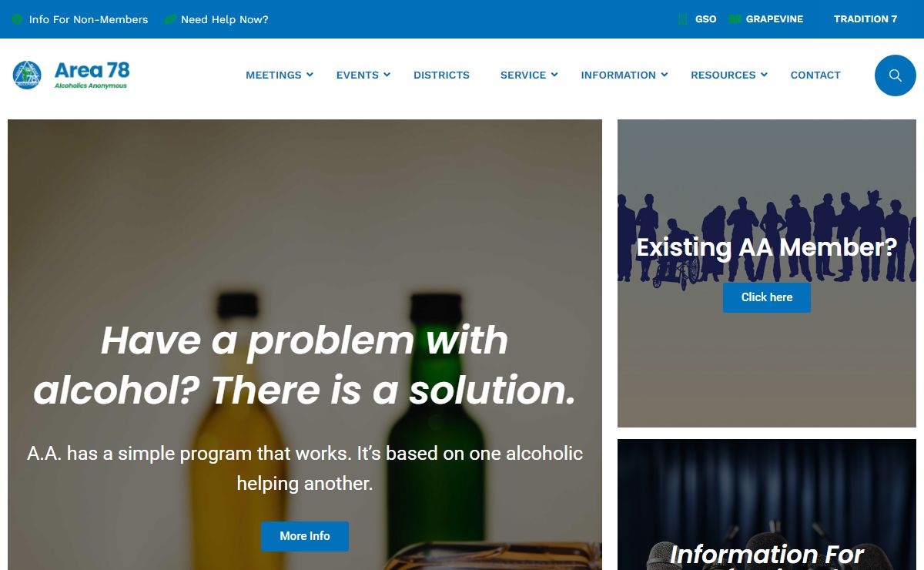Open the search magnifier button
Screen dimensions: 924x570
pos(895,75)
